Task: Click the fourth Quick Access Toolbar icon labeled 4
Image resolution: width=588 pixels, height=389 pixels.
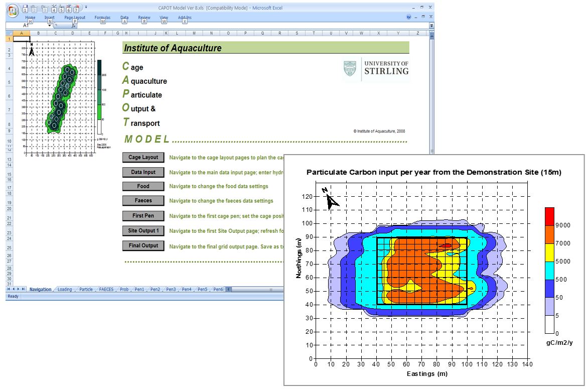Action: pos(54,8)
